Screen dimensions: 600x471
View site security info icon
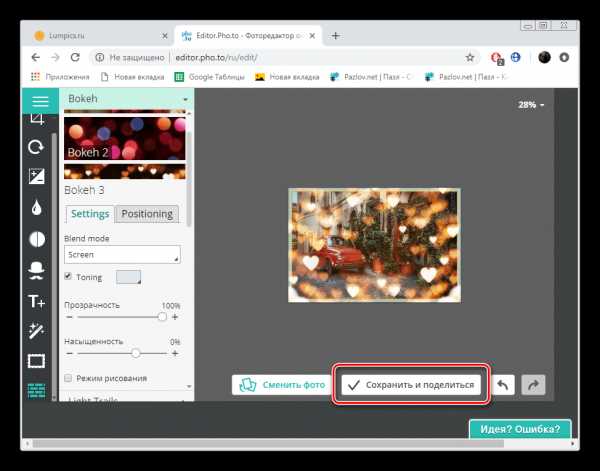coord(99,58)
